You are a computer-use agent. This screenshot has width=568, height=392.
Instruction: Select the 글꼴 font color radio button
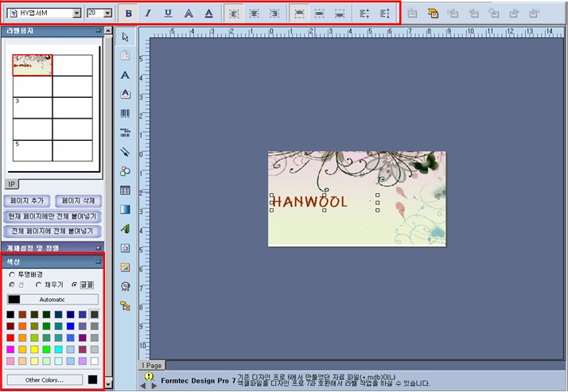pyautogui.click(x=74, y=285)
